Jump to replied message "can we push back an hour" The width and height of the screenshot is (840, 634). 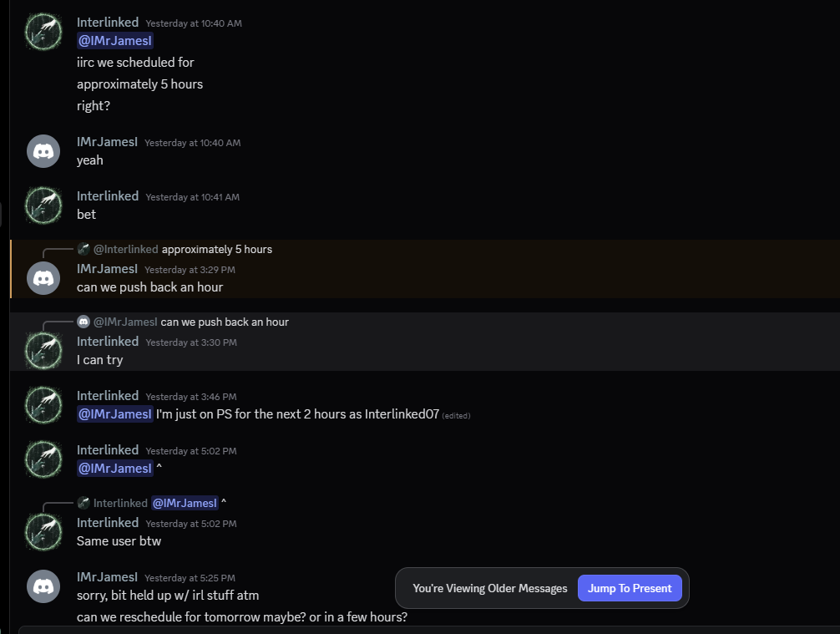coord(225,322)
